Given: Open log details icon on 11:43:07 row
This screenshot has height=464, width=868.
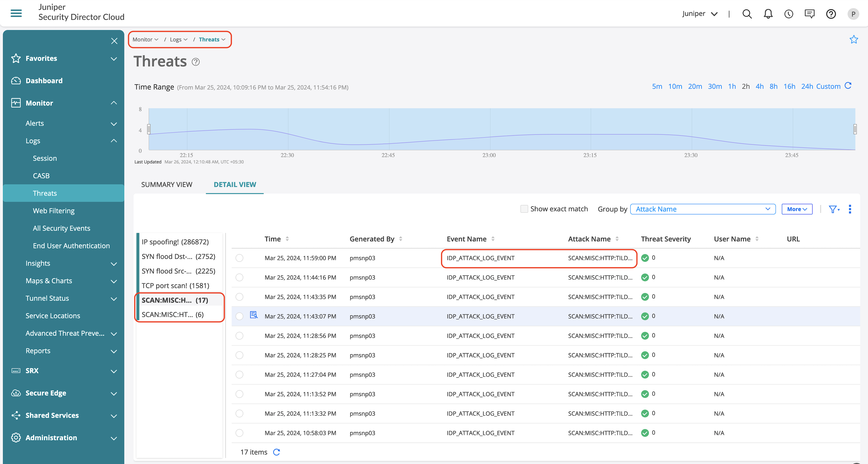Looking at the screenshot, I should coord(253,315).
